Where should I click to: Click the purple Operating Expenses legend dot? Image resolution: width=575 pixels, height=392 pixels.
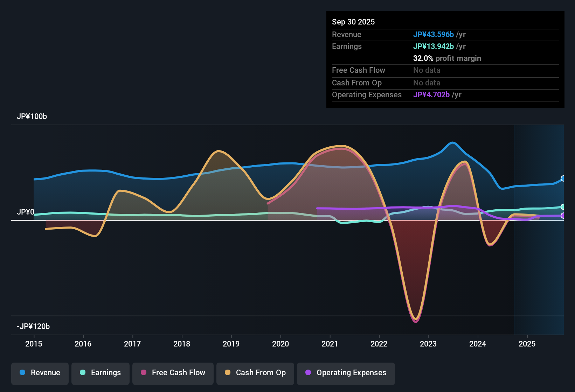308,373
